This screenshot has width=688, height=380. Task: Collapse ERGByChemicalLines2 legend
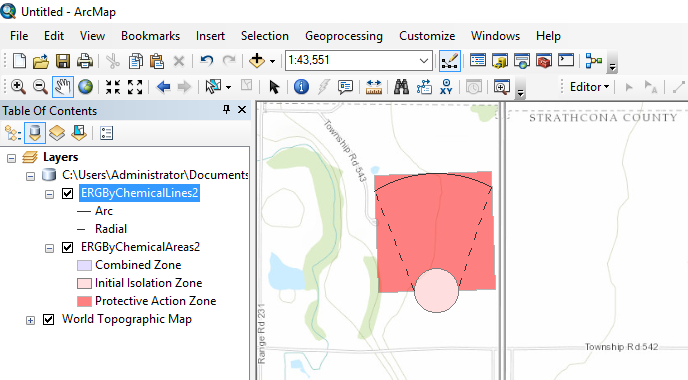coord(50,194)
